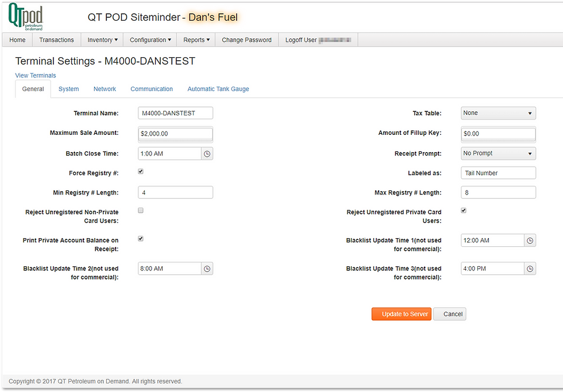
Task: Click the Terminal Name field
Action: click(x=175, y=113)
